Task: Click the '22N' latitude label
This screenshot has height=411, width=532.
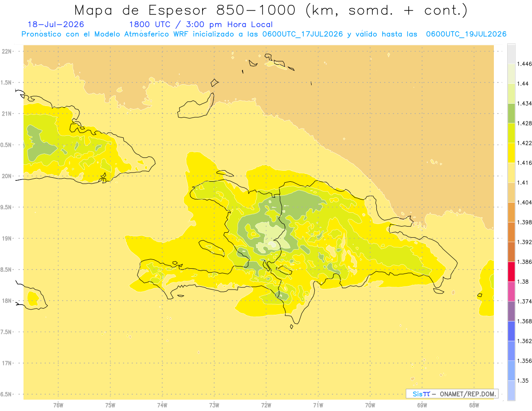Action: coord(6,51)
